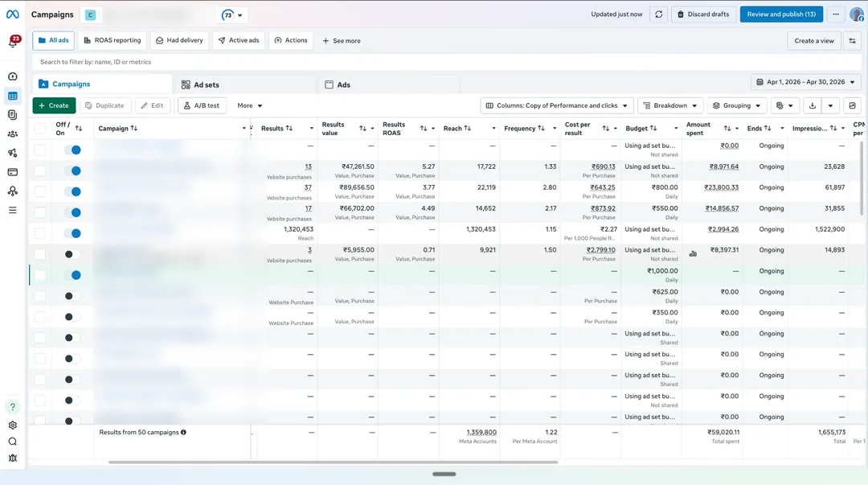The width and height of the screenshot is (868, 485).
Task: Open view filter sliders icon beside Create a view
Action: pyautogui.click(x=852, y=41)
